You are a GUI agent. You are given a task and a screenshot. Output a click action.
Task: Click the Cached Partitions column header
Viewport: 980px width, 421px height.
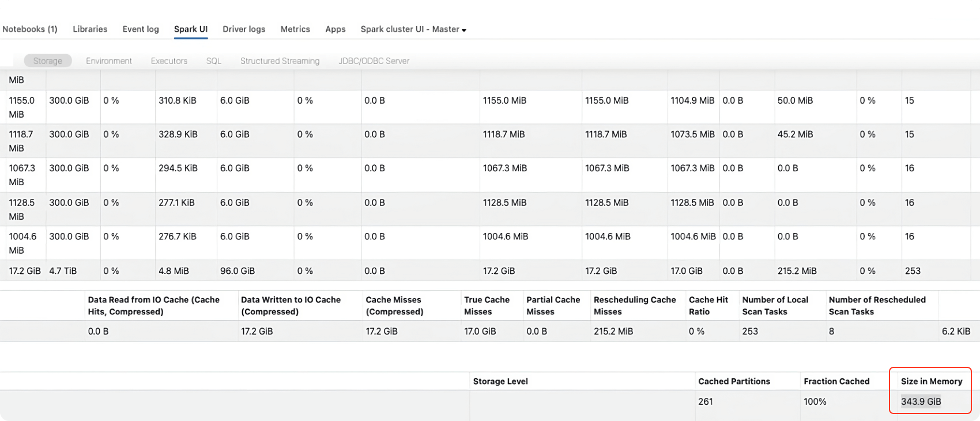tap(734, 381)
